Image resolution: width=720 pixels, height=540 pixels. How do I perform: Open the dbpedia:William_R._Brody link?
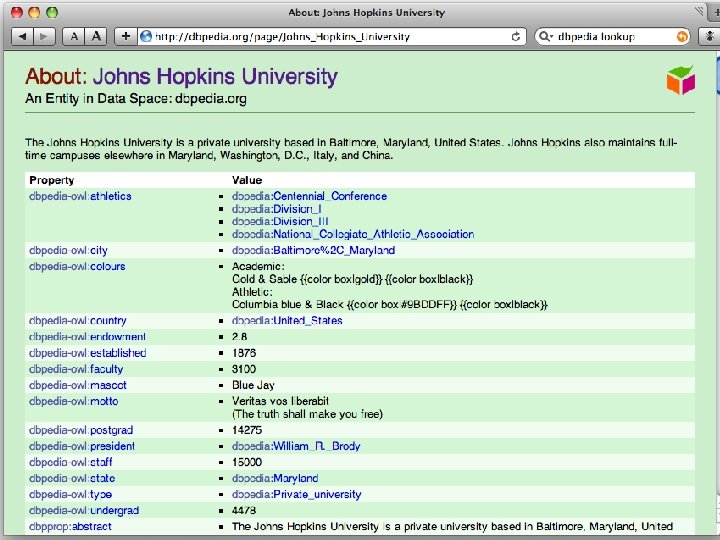tap(296, 446)
